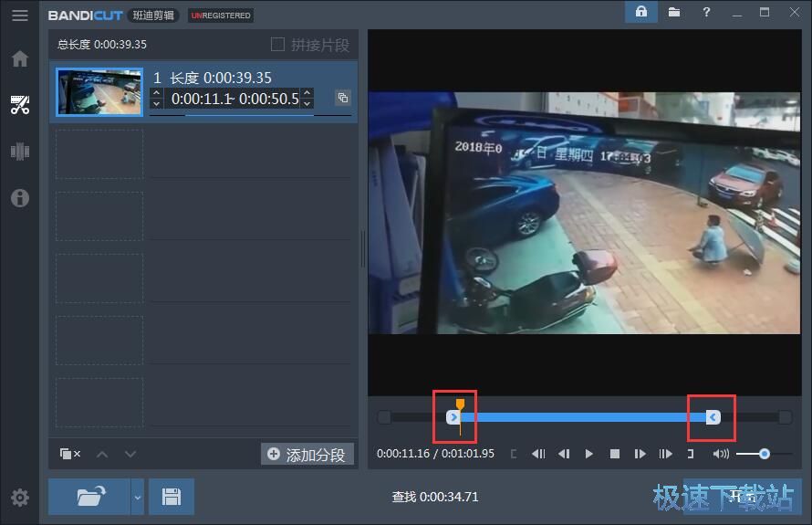This screenshot has height=525, width=812.
Task: Click the lock icon in the title bar
Action: [642, 12]
